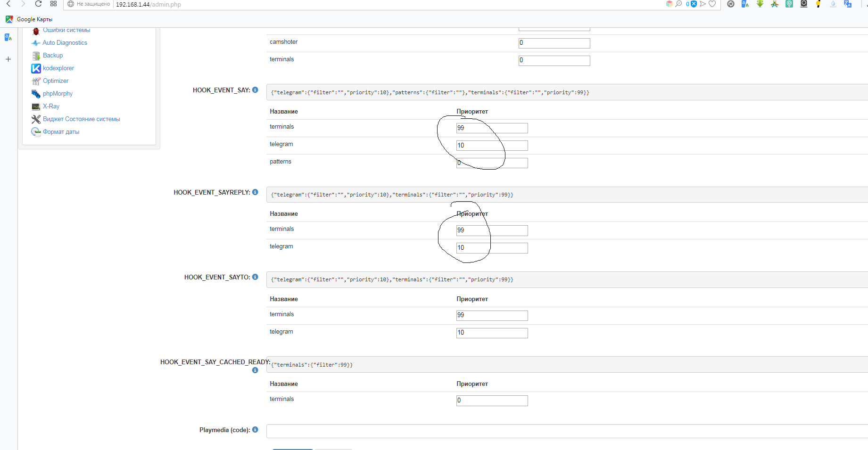This screenshot has height=450, width=868.
Task: Click info icon beside HOOK_EVENT_SAY
Action: point(255,90)
